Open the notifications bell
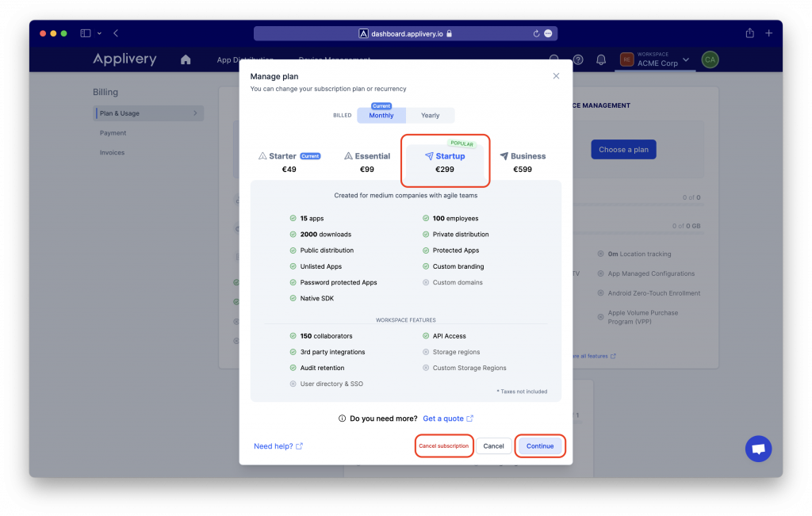The image size is (812, 516). click(601, 59)
